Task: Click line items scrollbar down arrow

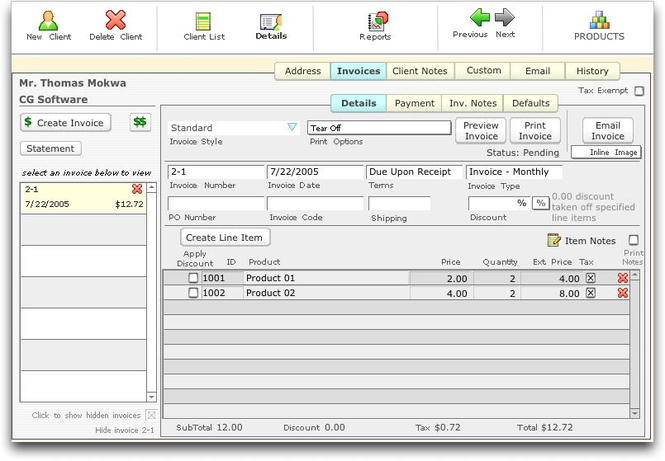Action: pos(634,413)
